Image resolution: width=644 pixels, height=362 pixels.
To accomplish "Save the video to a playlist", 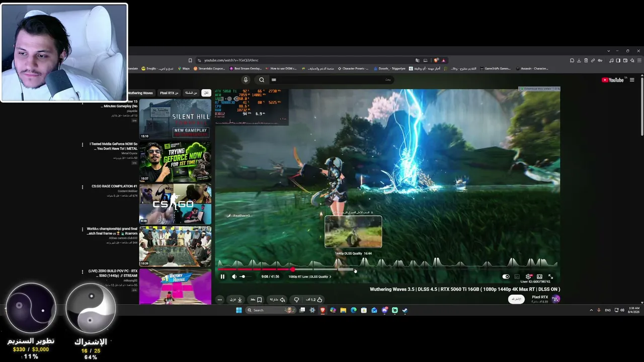I will pyautogui.click(x=256, y=300).
